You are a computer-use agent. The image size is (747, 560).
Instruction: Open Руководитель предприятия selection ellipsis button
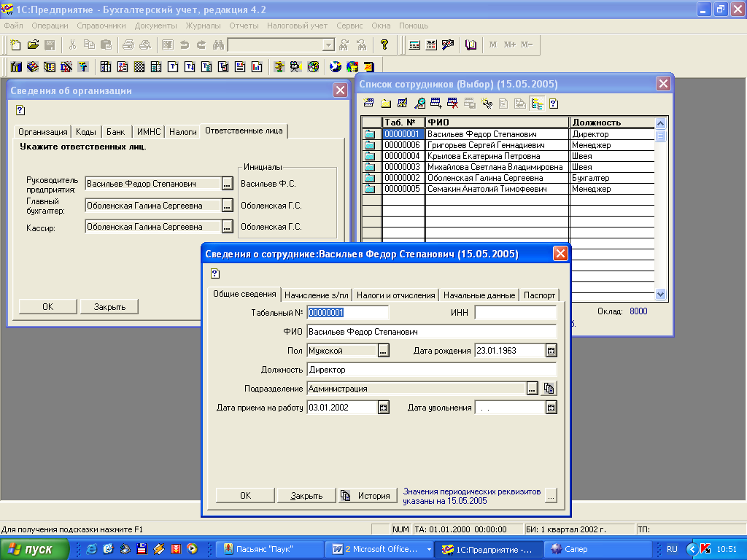(x=228, y=184)
